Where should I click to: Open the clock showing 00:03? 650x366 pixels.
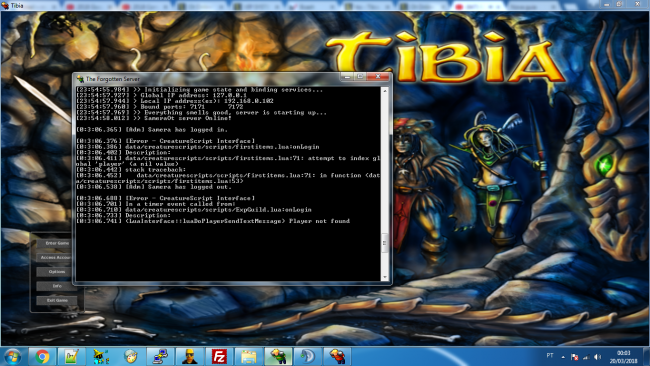point(623,357)
